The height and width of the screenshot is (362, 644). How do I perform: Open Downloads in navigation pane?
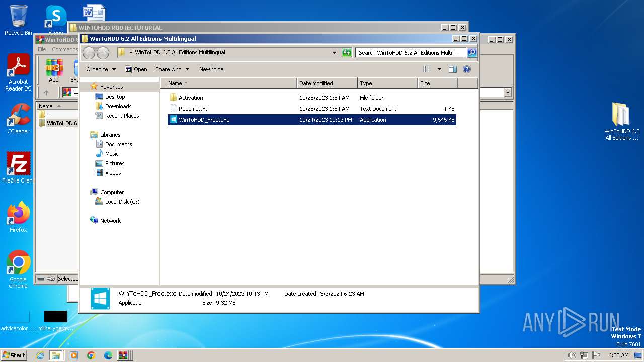pyautogui.click(x=118, y=106)
